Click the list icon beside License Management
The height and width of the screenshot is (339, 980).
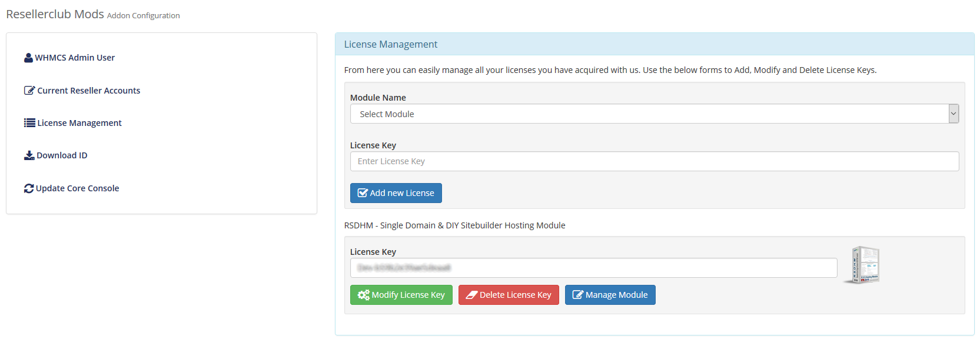pos(29,123)
